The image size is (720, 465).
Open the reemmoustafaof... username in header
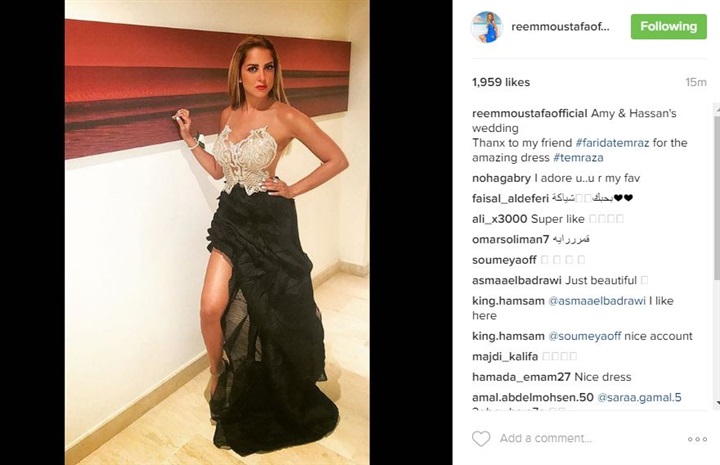(560, 27)
